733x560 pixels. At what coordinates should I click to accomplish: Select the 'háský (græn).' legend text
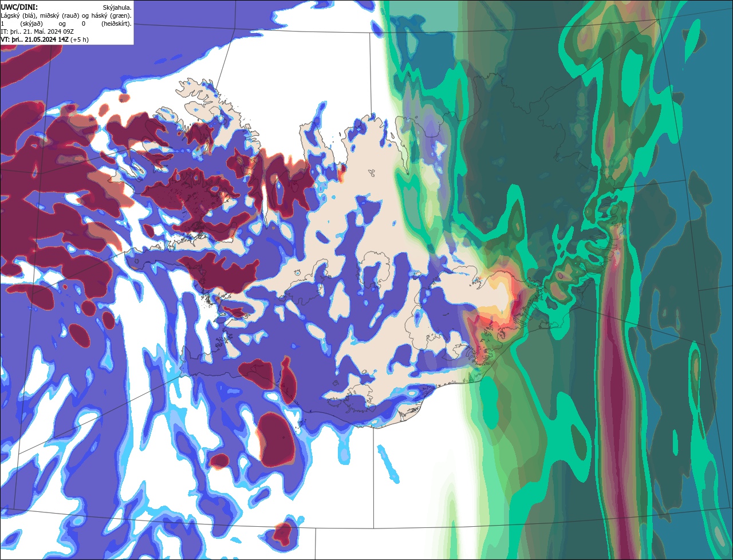coord(111,16)
